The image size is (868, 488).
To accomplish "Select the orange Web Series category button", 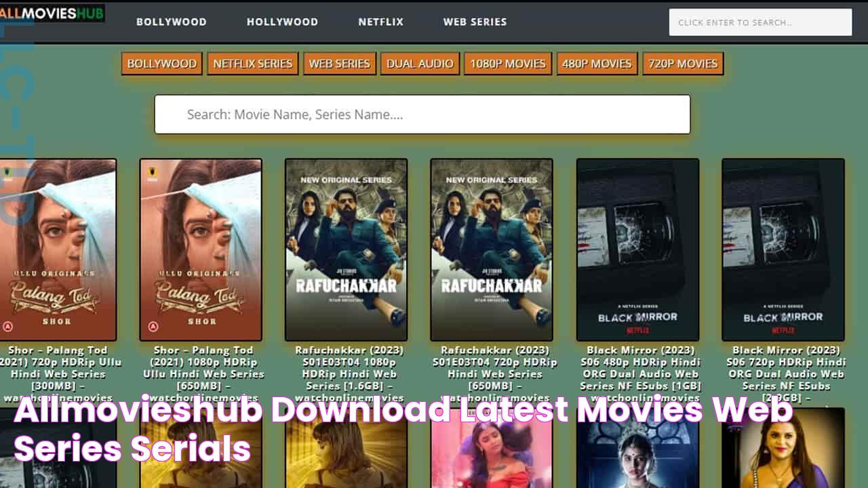I will [x=340, y=64].
